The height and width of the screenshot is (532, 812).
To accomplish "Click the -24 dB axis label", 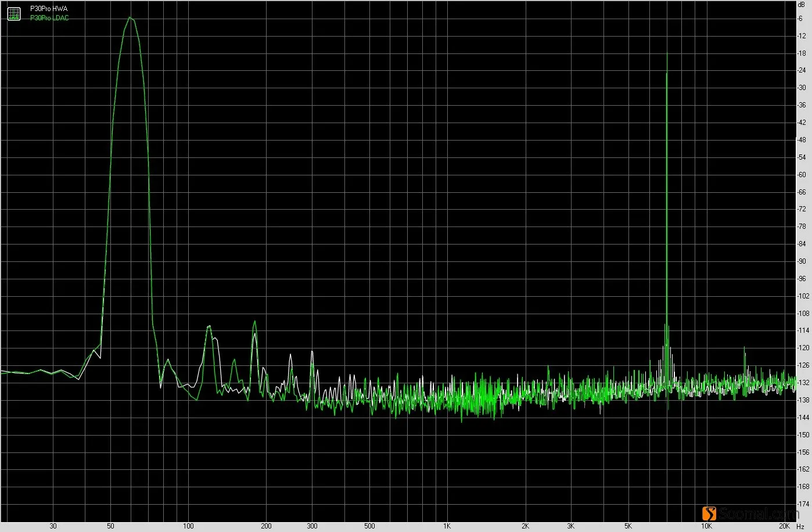I will pos(802,70).
